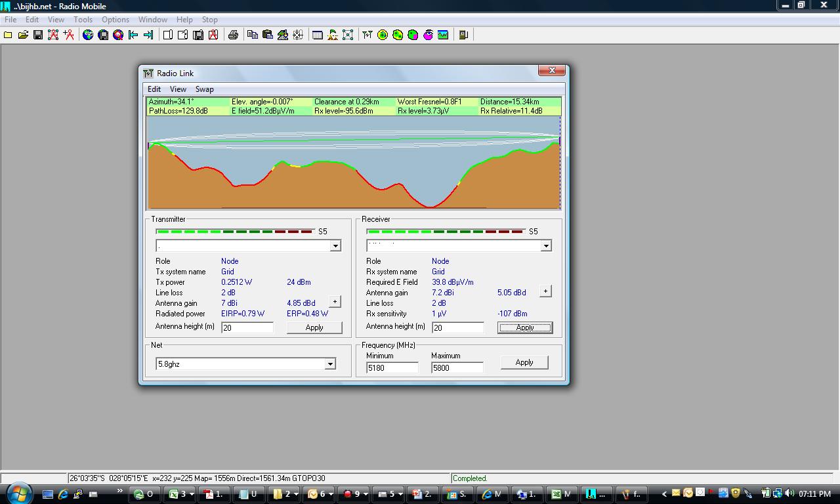
Task: Open the Tools menu in menu bar
Action: [x=83, y=20]
